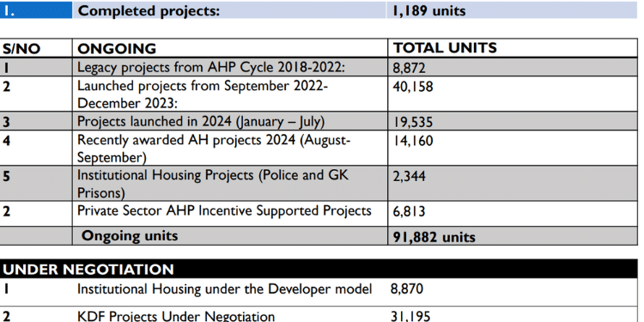The width and height of the screenshot is (644, 322).
Task: Select the 'Completed projects:' heading text
Action: coord(149,10)
